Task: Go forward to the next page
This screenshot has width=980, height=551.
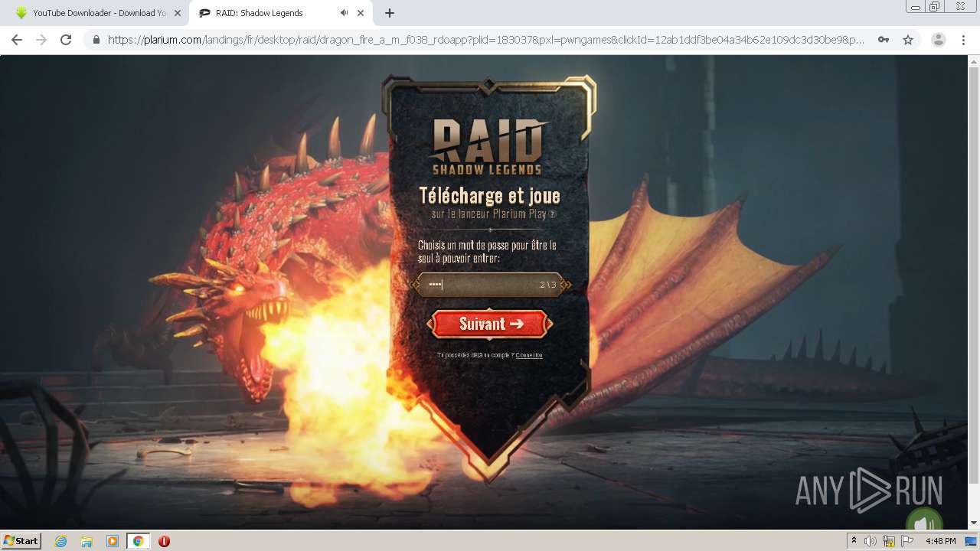Action: click(41, 40)
